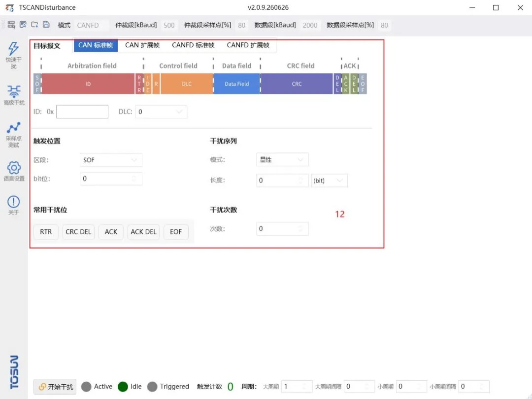Viewport: 532px width, 399px height.
Task: Click the ID hex input field
Action: [x=82, y=112]
